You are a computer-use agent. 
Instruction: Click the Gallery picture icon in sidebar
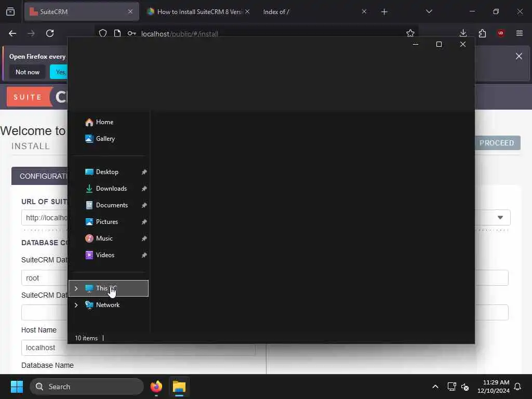[89, 139]
